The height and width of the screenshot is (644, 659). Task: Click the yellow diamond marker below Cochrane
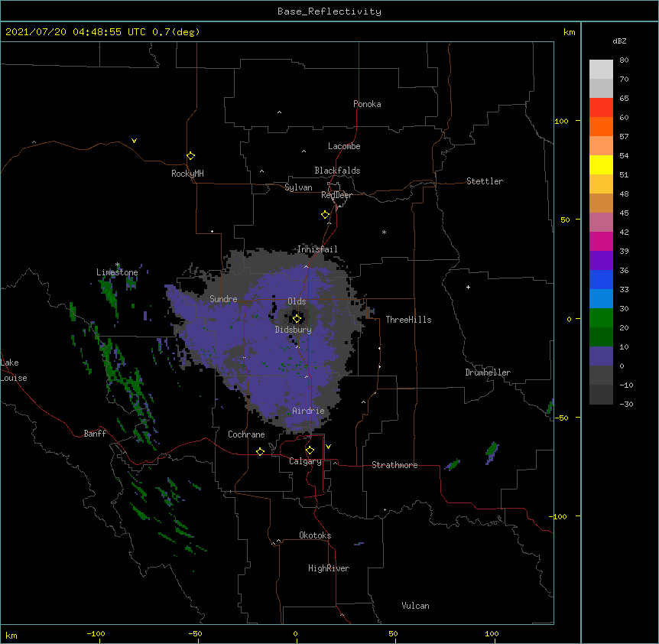coord(260,451)
